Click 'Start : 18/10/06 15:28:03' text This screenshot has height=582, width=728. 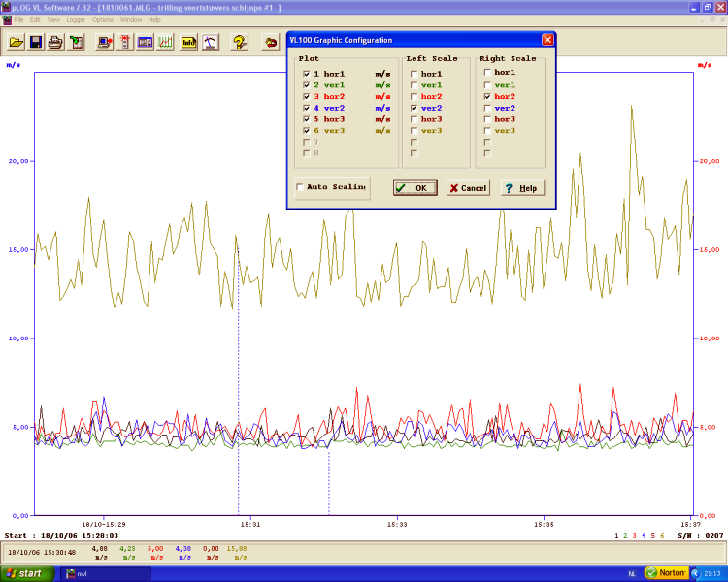tap(61, 536)
